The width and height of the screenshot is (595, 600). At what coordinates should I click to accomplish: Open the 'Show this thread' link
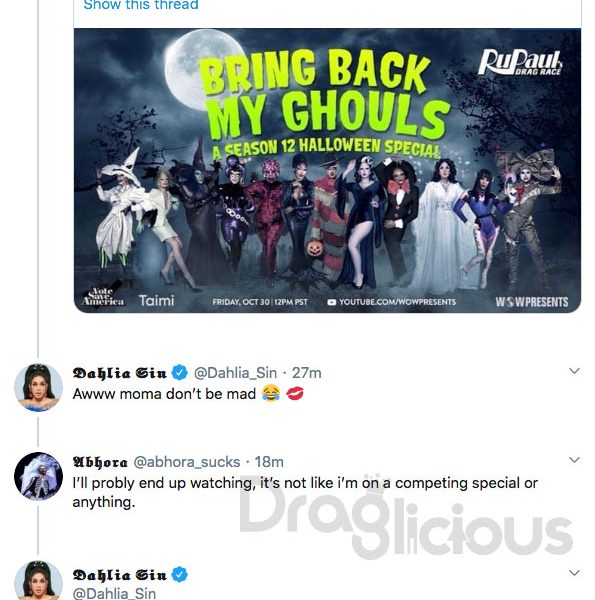click(141, 5)
